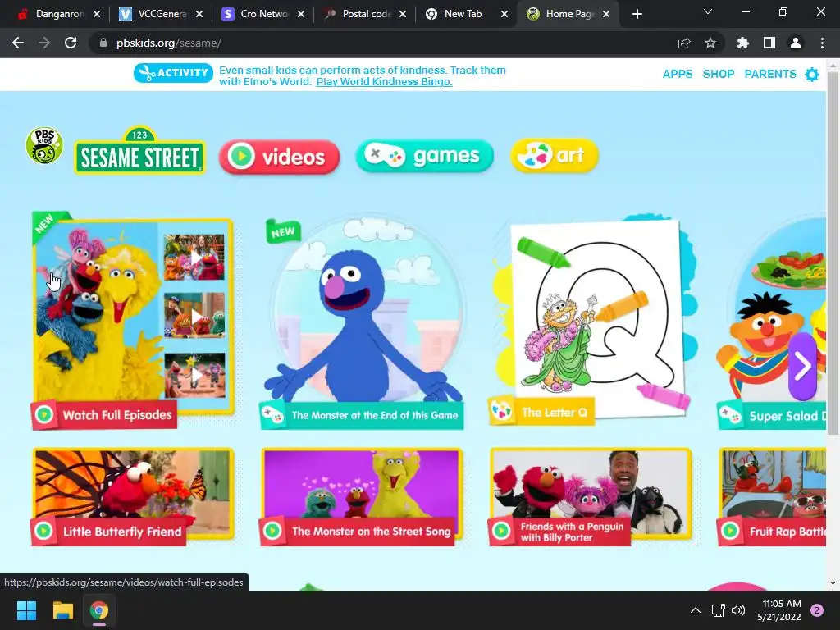The height and width of the screenshot is (630, 840).
Task: Open the volume tray icon
Action: coord(738,610)
